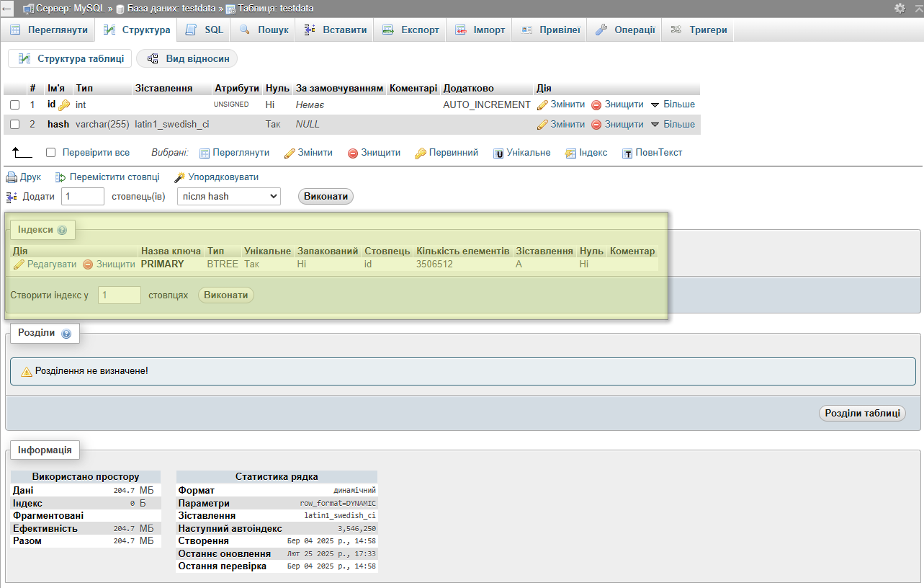This screenshot has width=924, height=588.
Task: Click the Розділи таблиці button
Action: [x=862, y=414]
